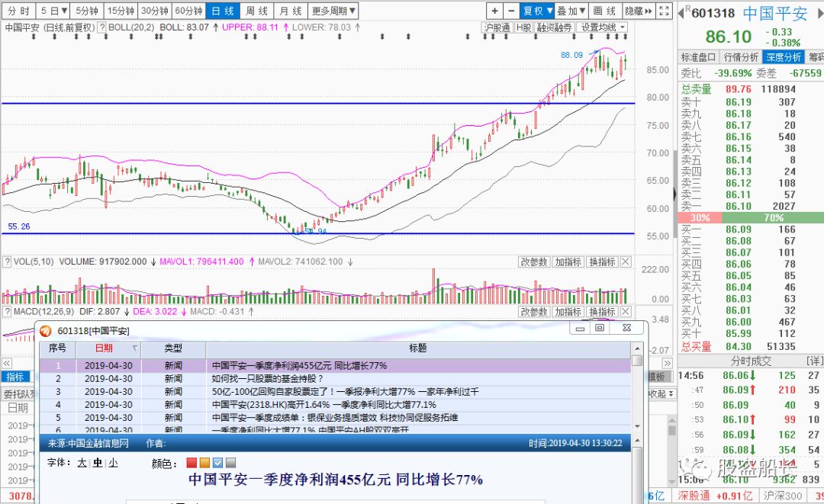Click the 画线 drawing button

tap(605, 11)
